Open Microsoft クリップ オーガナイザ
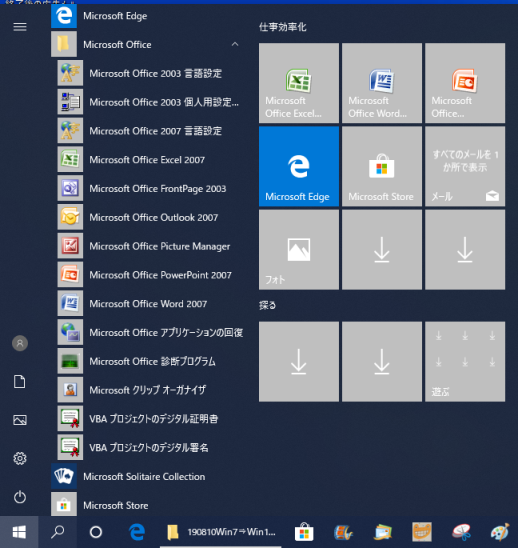The image size is (518, 548). coord(150,390)
